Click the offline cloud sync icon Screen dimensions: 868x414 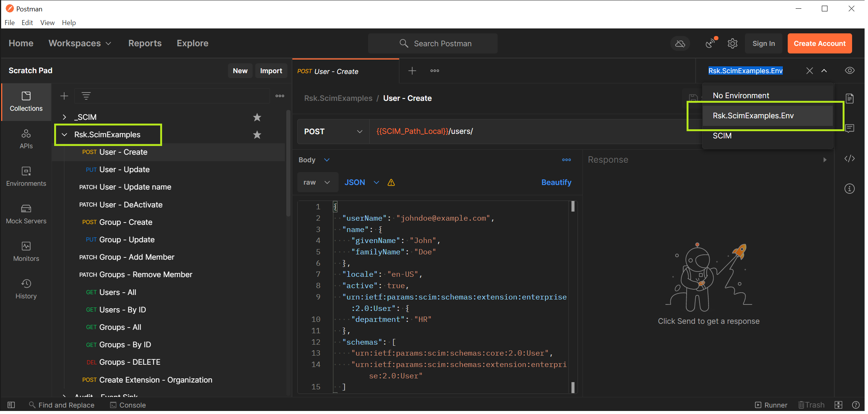[680, 44]
